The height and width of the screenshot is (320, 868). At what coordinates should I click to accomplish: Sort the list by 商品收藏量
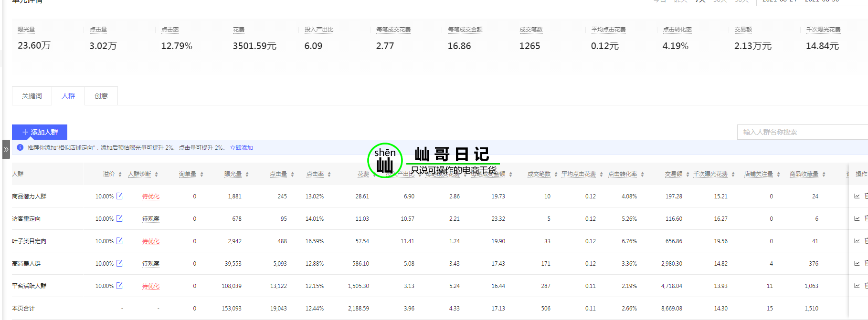click(x=824, y=175)
